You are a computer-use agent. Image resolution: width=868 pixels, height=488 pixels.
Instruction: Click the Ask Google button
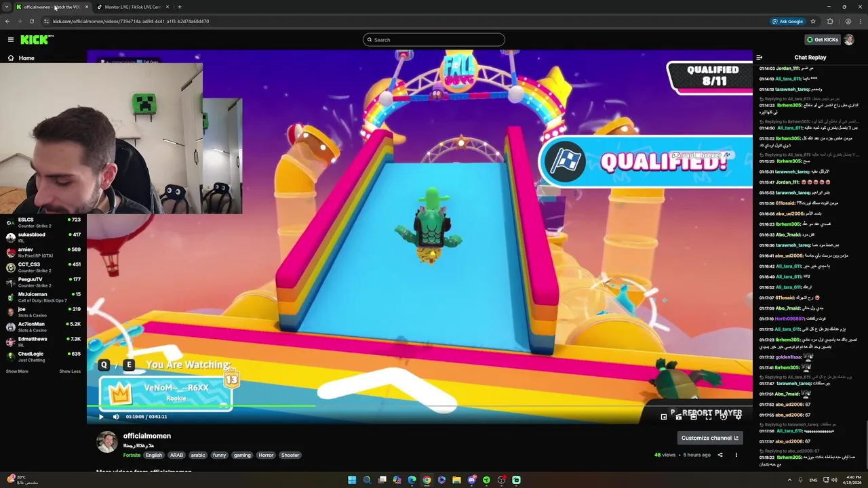point(788,21)
